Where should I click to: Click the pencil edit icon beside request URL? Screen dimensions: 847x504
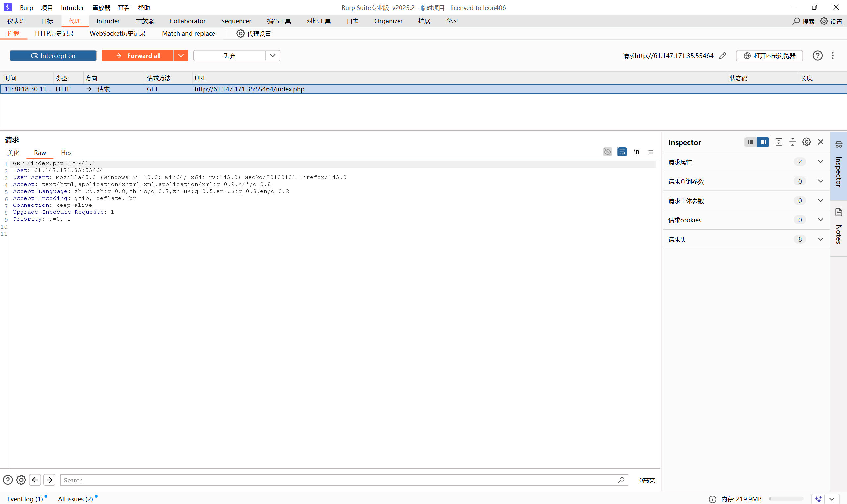coord(722,56)
